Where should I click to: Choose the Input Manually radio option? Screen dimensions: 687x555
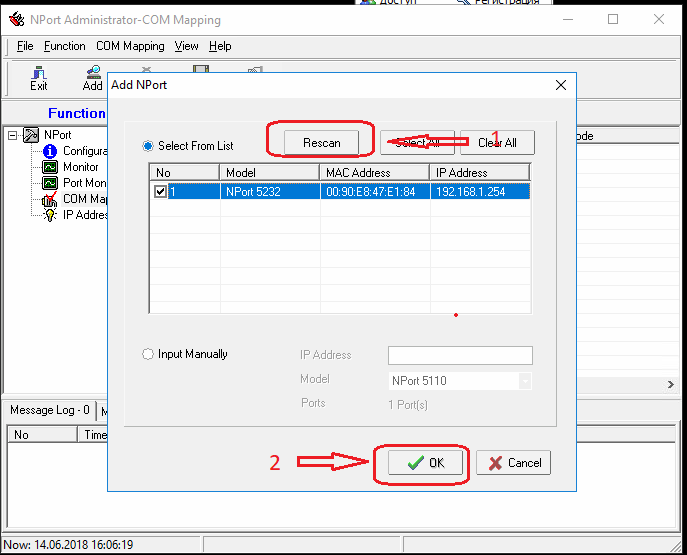pos(149,354)
